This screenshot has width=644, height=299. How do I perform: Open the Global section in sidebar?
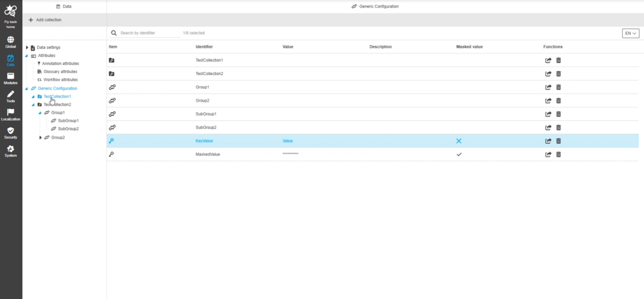coord(11,40)
